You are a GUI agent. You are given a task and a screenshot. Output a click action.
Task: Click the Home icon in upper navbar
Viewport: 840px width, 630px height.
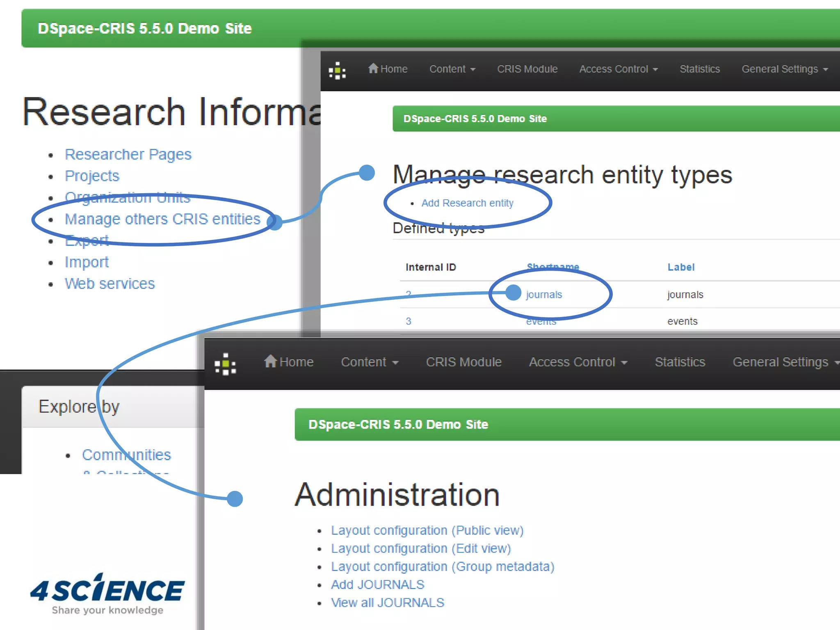(373, 68)
